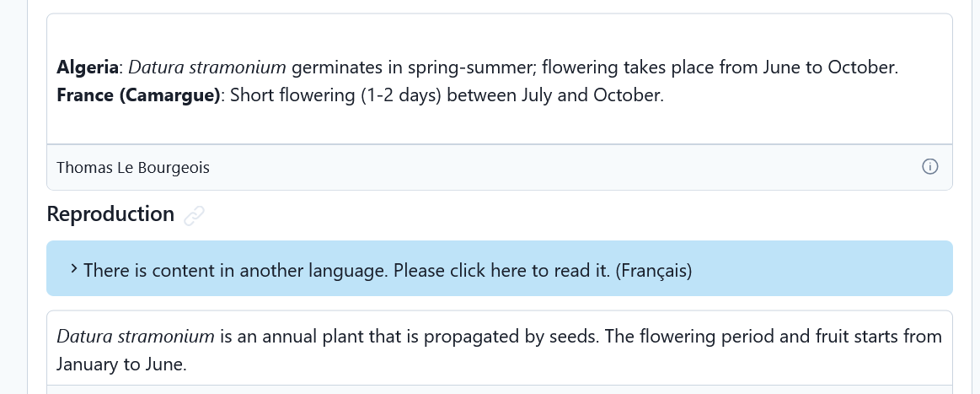Copy the Reproduction section anchor link icon
Screen dimensions: 980x394
point(195,215)
